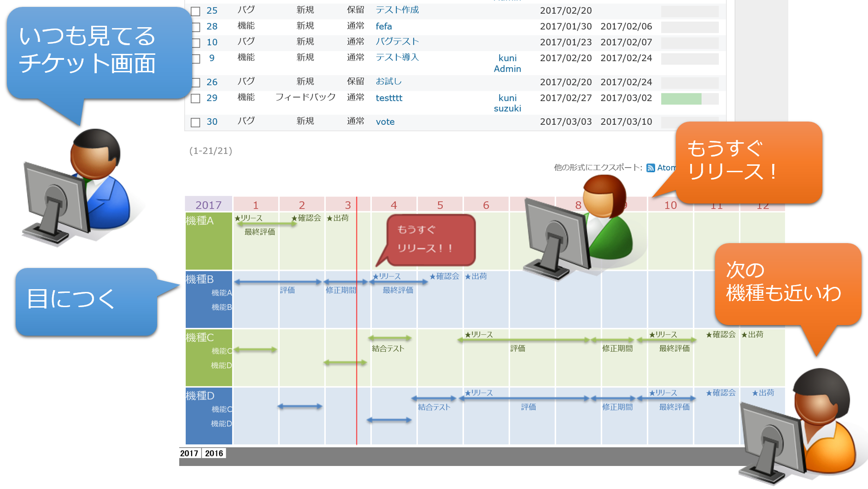
Task: Select the checkbox beside ticket 30
Action: click(195, 122)
